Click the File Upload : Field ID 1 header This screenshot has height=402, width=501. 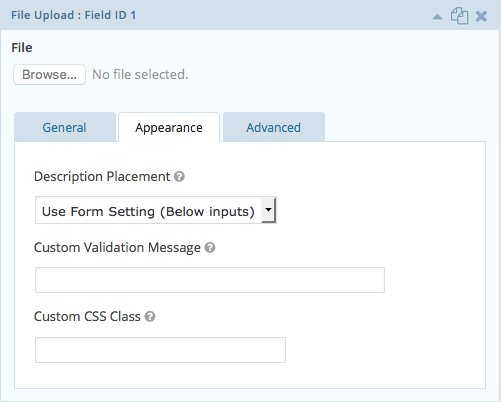click(74, 15)
